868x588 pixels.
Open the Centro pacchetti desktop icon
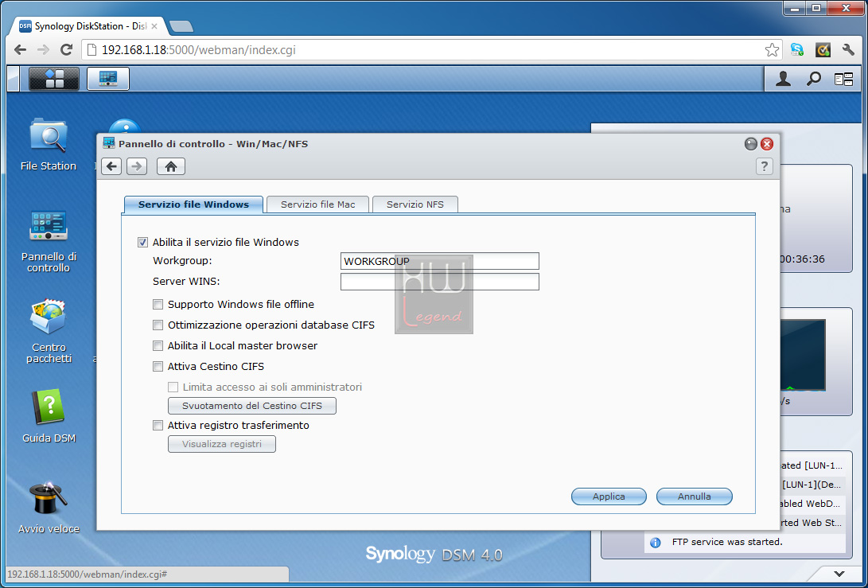click(x=49, y=331)
